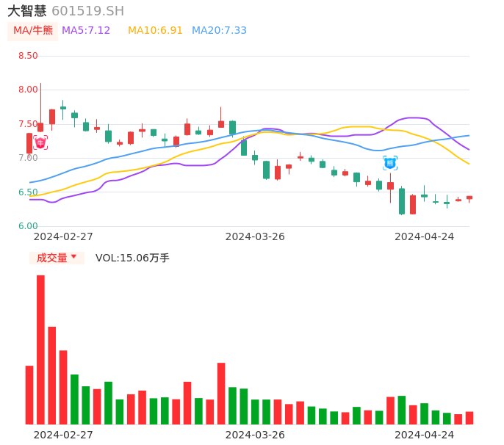The height and width of the screenshot is (445, 504).
Task: Click the 6.00 price axis label
Action: click(x=28, y=226)
